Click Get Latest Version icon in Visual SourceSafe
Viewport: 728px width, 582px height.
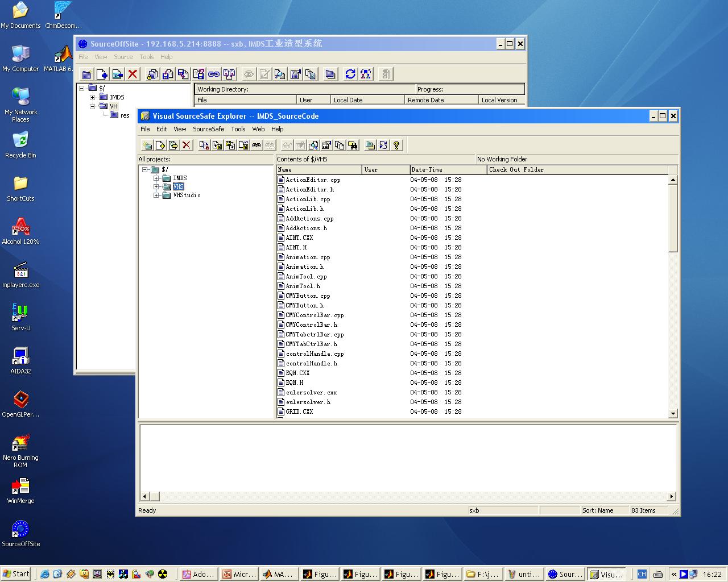(x=204, y=145)
